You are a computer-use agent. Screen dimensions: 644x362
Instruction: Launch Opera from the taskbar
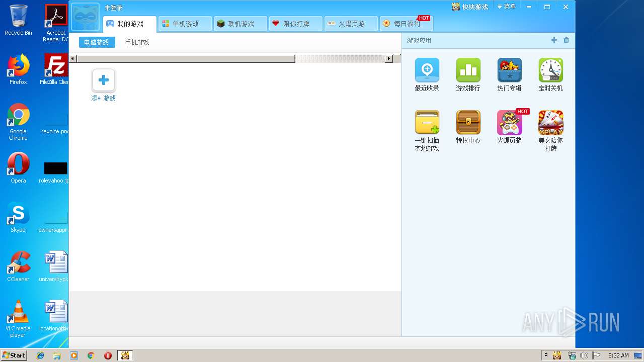[x=108, y=355]
